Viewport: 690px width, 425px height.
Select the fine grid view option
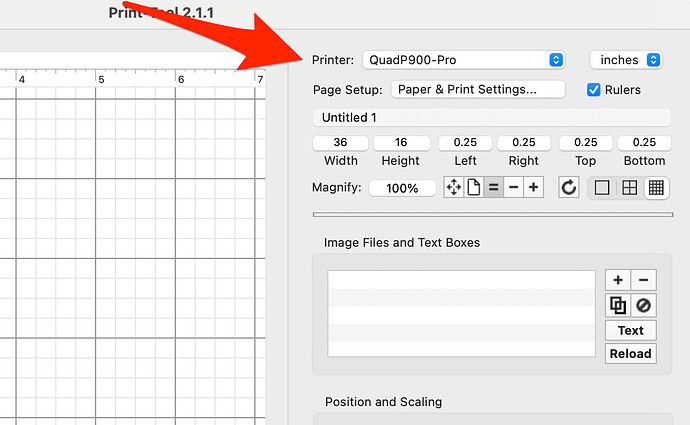656,187
